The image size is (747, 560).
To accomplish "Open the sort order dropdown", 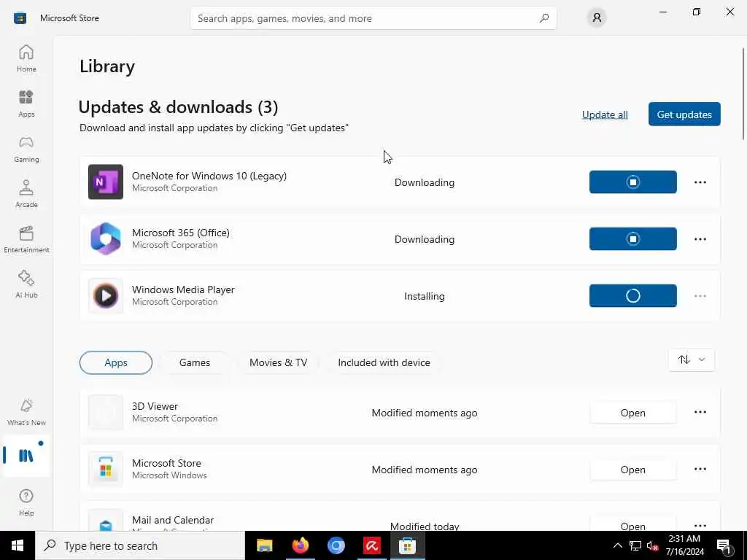I will 692,359.
